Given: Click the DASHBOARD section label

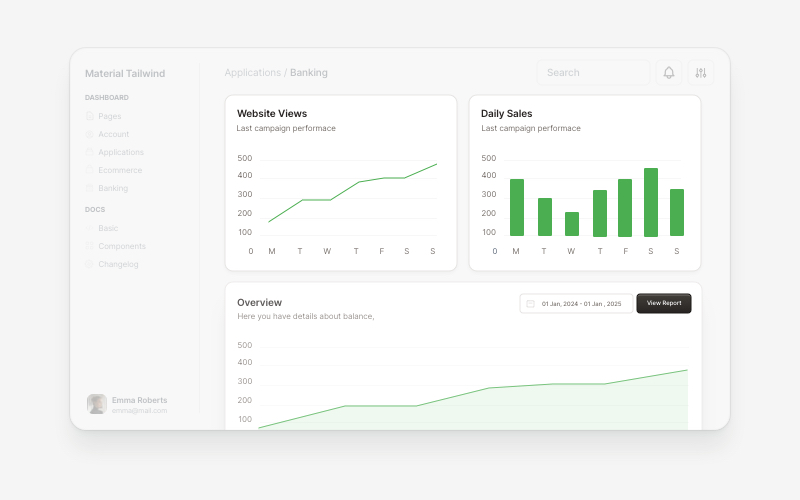Looking at the screenshot, I should [x=107, y=97].
